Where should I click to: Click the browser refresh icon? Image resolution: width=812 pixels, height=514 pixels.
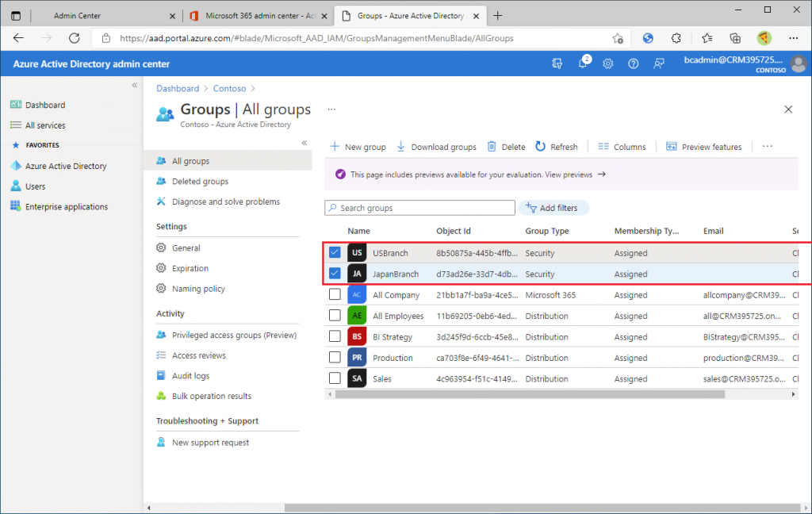(x=74, y=38)
